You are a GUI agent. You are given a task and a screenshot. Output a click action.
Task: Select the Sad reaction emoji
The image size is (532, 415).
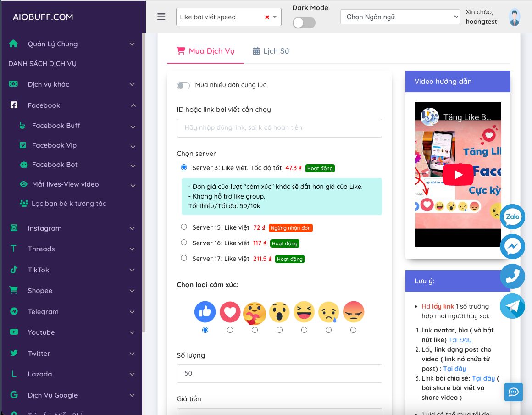[x=329, y=311]
